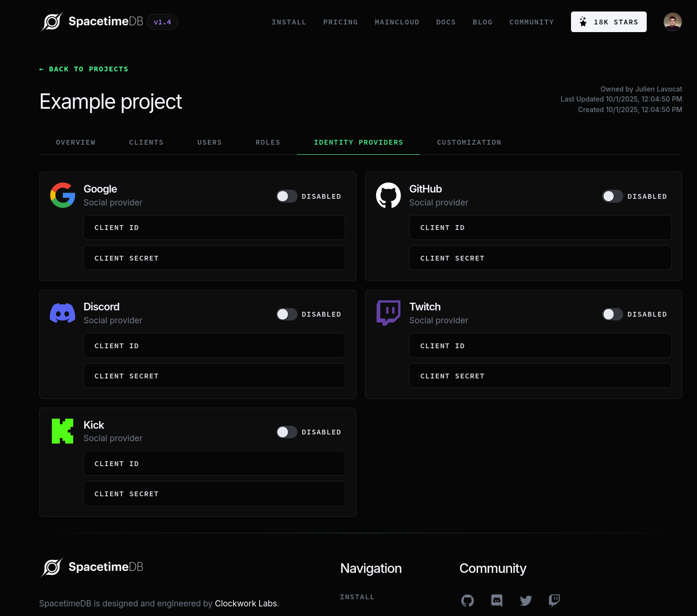Open the Docs page from the header

point(446,22)
